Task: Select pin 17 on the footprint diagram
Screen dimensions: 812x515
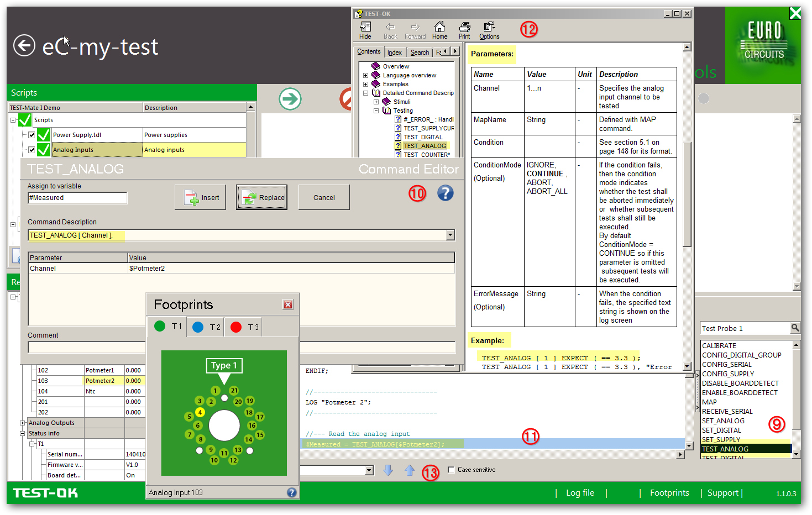Action: point(260,417)
